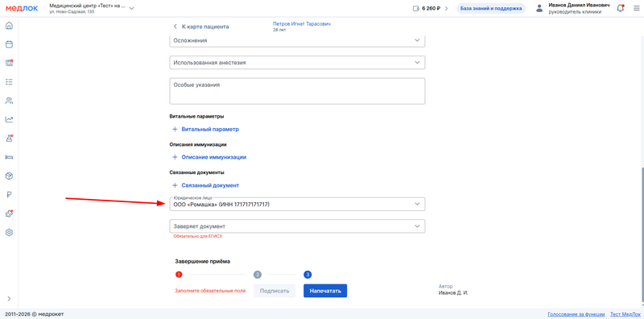Click the back arrow near К карте пациента

tap(175, 27)
